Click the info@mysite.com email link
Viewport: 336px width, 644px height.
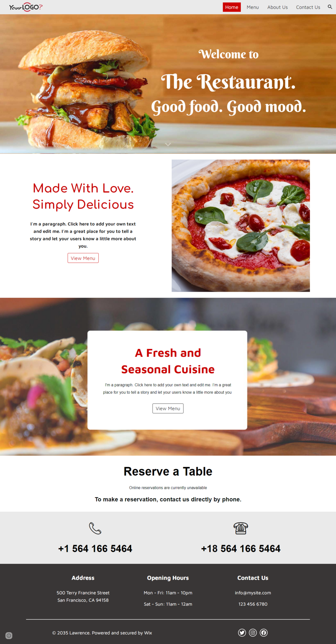pyautogui.click(x=253, y=593)
